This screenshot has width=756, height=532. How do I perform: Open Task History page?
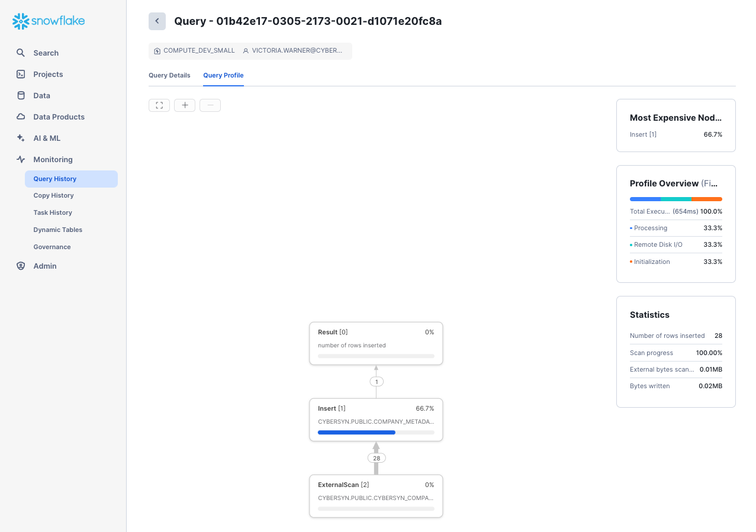pyautogui.click(x=53, y=213)
